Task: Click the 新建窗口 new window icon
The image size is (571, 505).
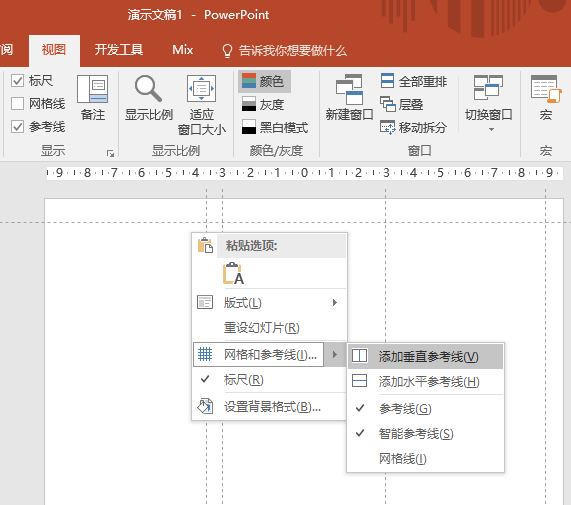Action: click(x=349, y=90)
